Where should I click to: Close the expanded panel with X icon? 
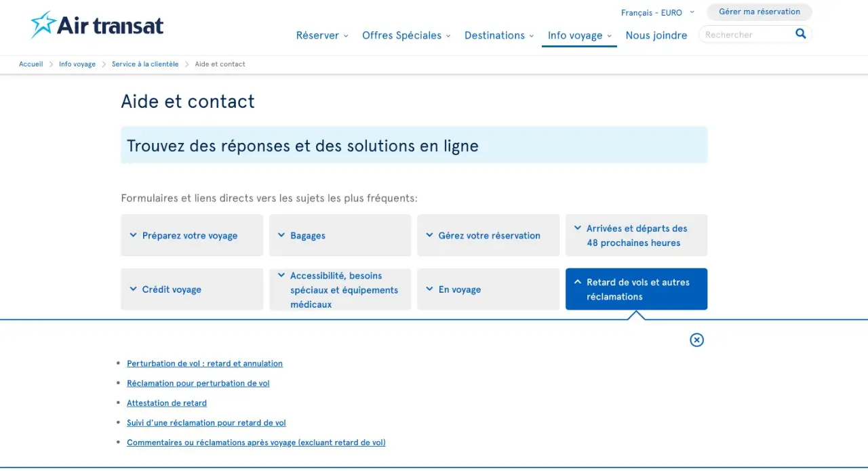(696, 340)
